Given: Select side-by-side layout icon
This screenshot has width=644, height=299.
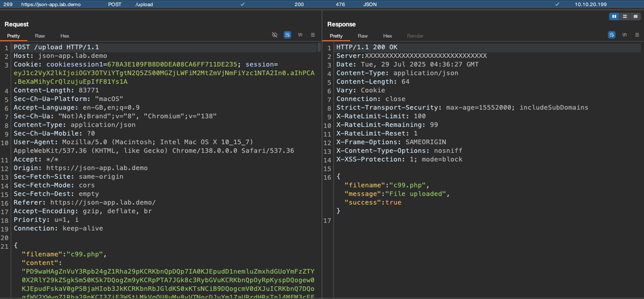Looking at the screenshot, I should coord(614,16).
